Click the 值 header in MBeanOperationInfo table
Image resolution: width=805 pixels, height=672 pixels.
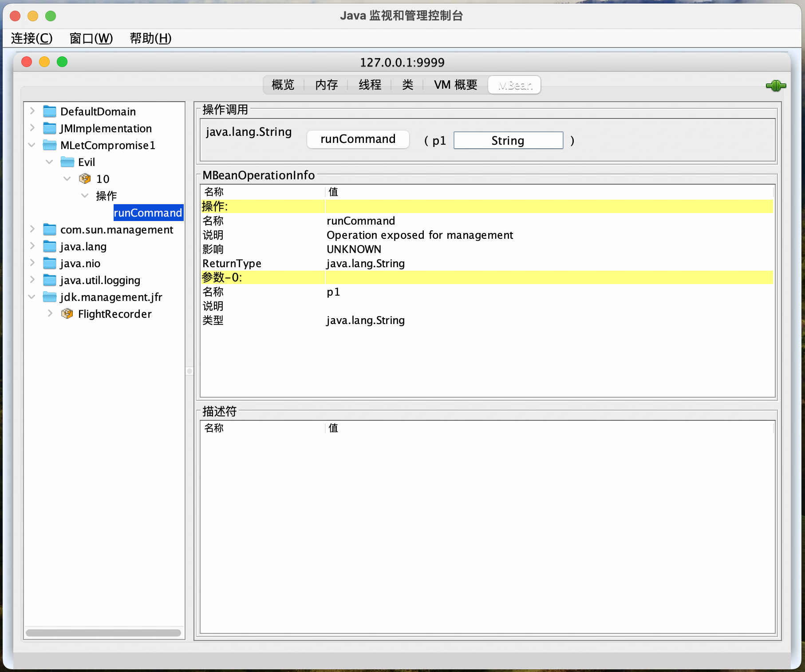pos(549,192)
